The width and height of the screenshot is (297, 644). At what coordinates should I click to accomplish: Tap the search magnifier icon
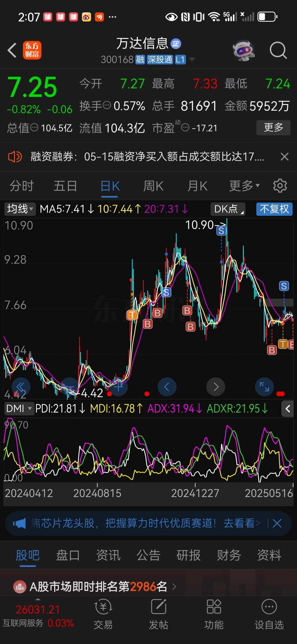coord(278,50)
